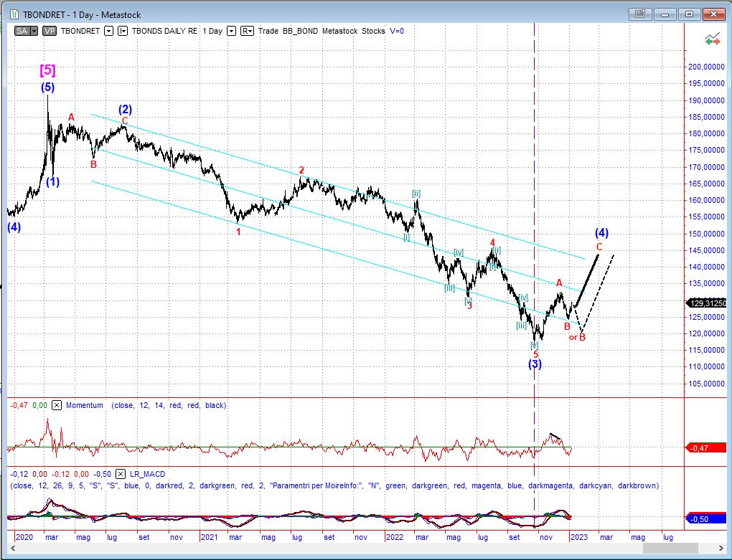Open the symbol dropdown next to TBONDRET
The image size is (732, 560).
pyautogui.click(x=108, y=31)
